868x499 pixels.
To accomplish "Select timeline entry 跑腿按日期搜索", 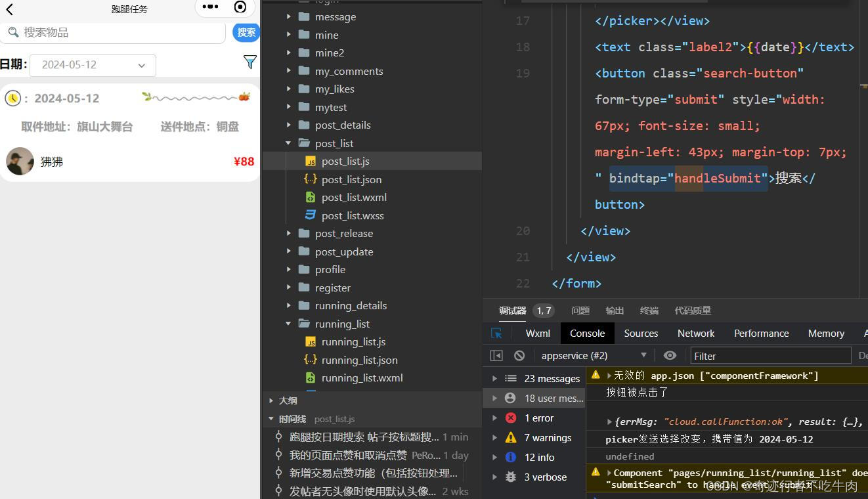I will coord(364,437).
